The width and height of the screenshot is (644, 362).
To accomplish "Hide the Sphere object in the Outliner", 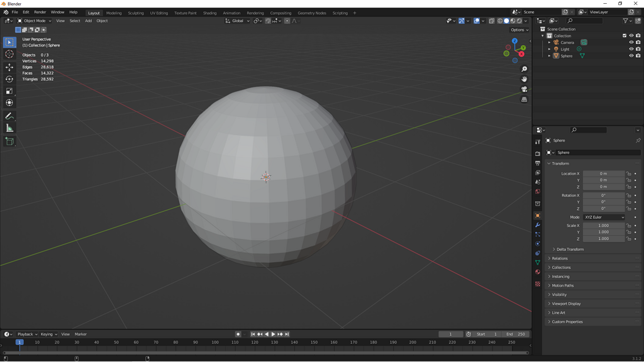I will pos(631,55).
